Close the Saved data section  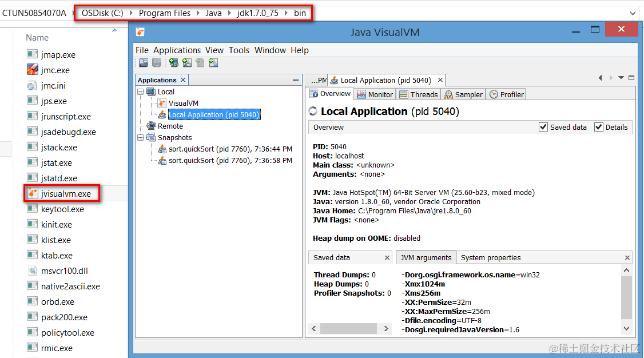tap(387, 257)
